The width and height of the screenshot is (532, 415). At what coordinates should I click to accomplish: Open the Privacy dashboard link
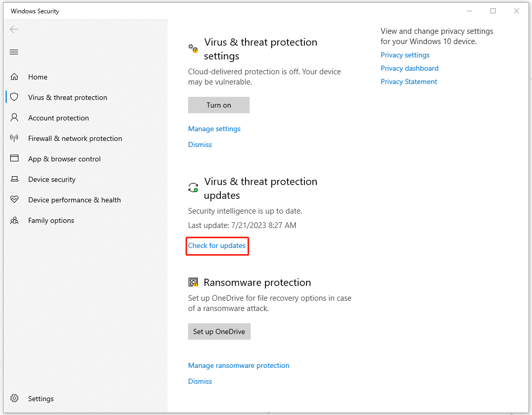pos(410,68)
